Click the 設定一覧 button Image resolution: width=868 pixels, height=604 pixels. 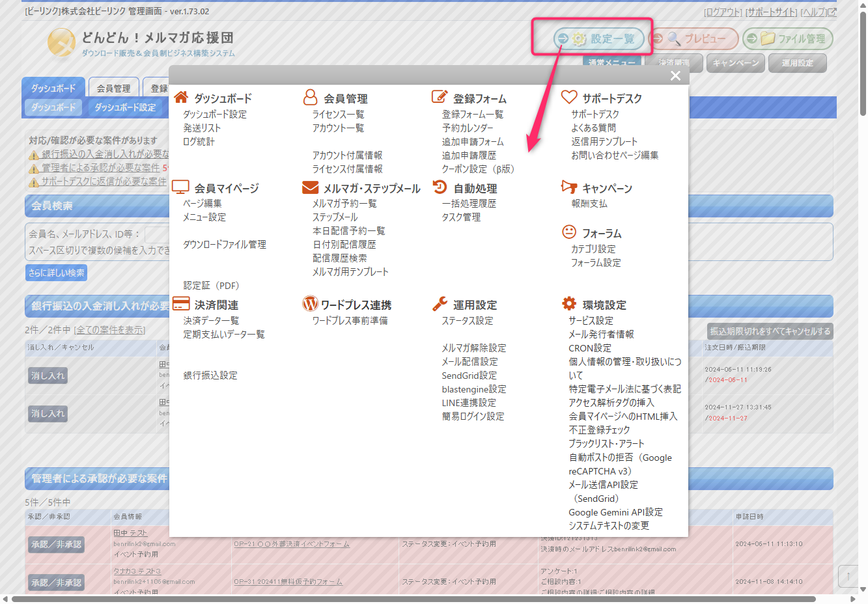pos(598,39)
